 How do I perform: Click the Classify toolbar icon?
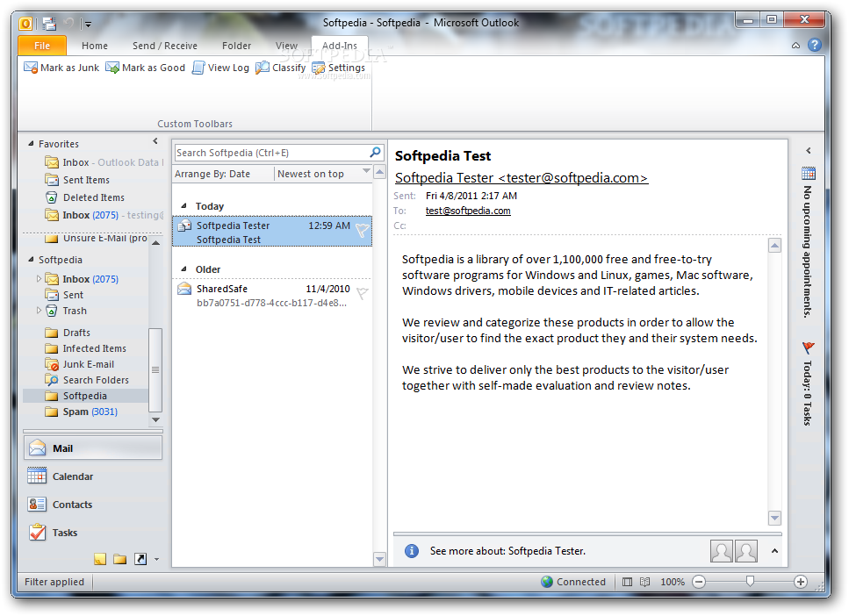262,68
